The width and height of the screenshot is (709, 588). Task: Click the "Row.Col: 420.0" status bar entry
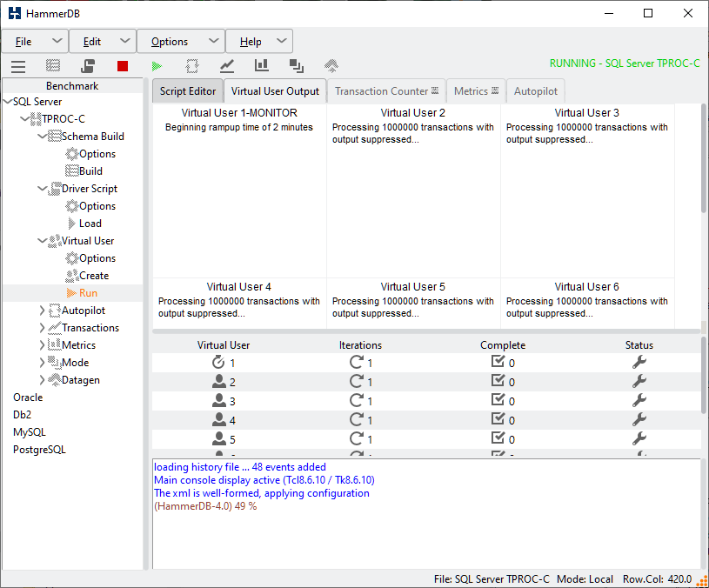pyautogui.click(x=657, y=579)
